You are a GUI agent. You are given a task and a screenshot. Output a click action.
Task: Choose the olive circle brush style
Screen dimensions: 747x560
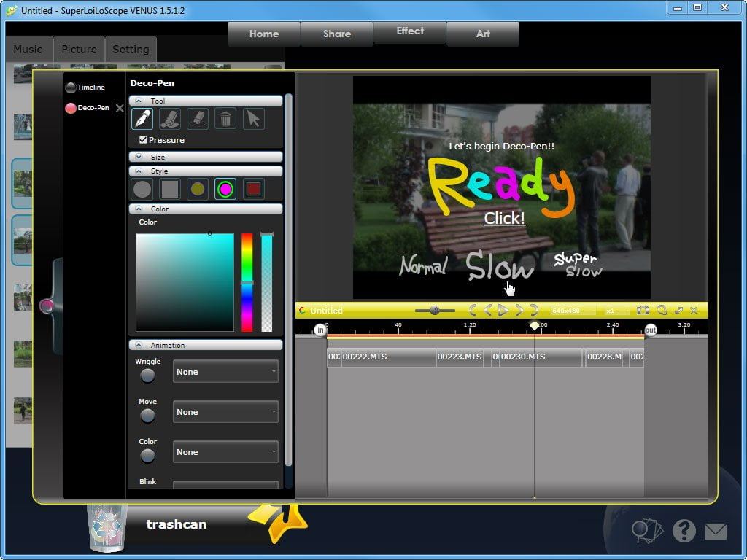[x=198, y=189]
